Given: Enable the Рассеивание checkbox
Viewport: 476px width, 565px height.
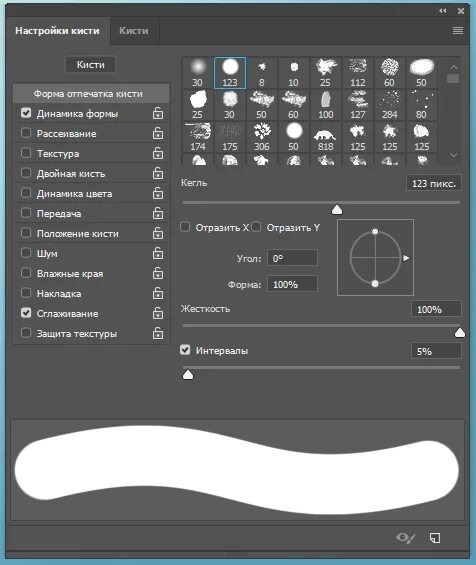Looking at the screenshot, I should point(26,133).
